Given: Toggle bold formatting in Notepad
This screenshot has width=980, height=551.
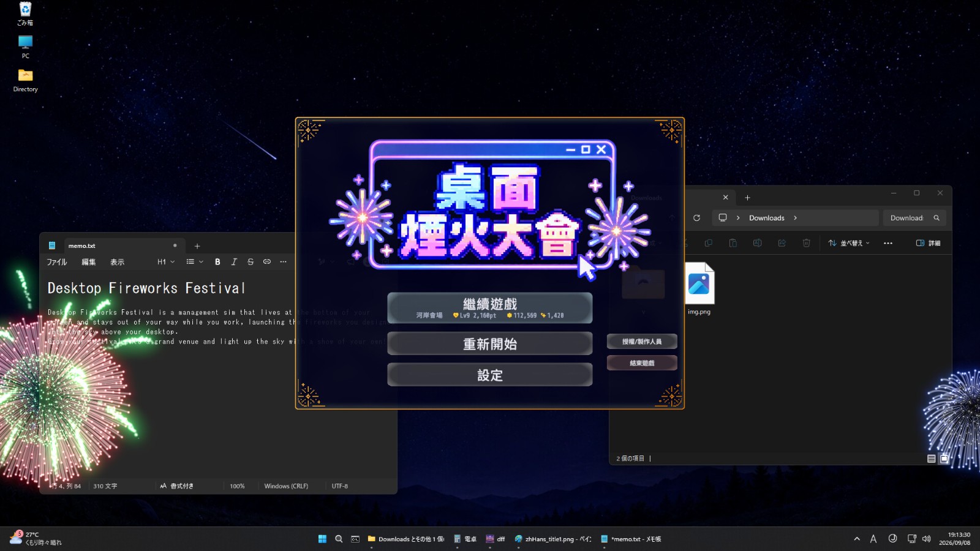Looking at the screenshot, I should point(217,262).
